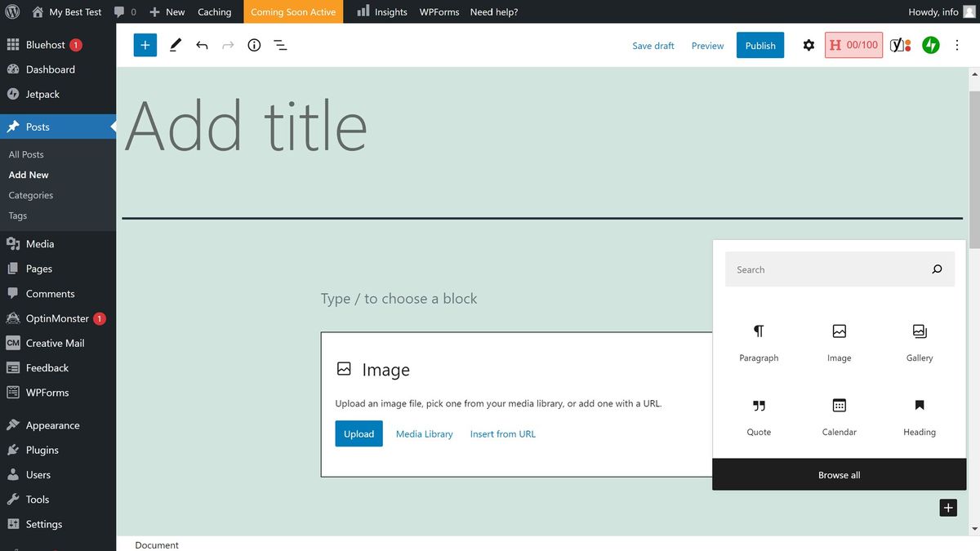Open the Jetpack green bolt icon
The image size is (980, 551).
(931, 45)
